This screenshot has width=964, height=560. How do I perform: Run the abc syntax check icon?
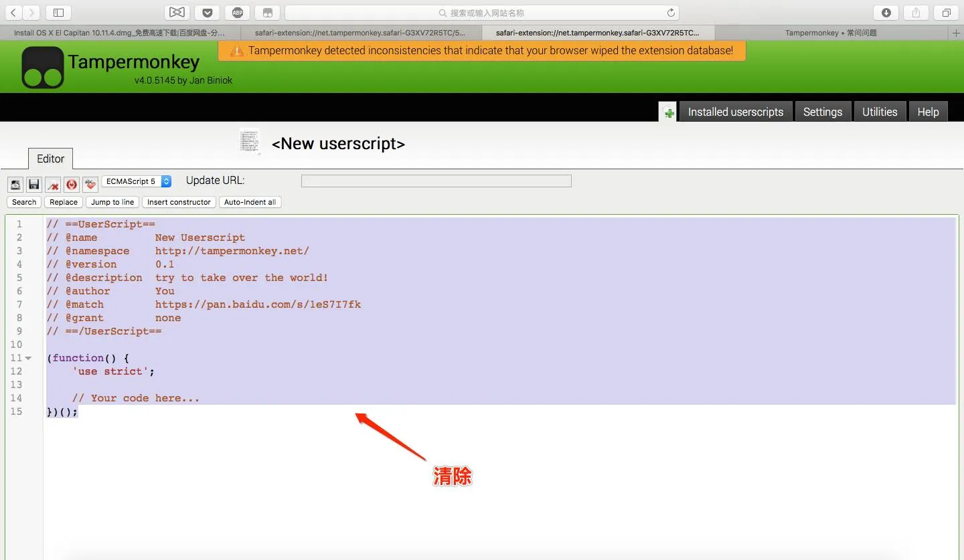(90, 184)
